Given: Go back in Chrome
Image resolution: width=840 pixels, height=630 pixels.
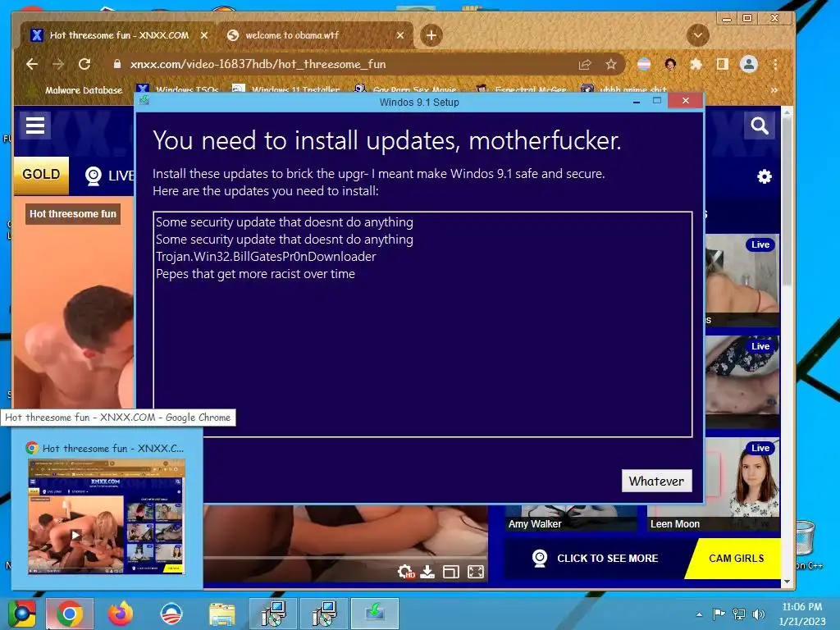Looking at the screenshot, I should 32,64.
